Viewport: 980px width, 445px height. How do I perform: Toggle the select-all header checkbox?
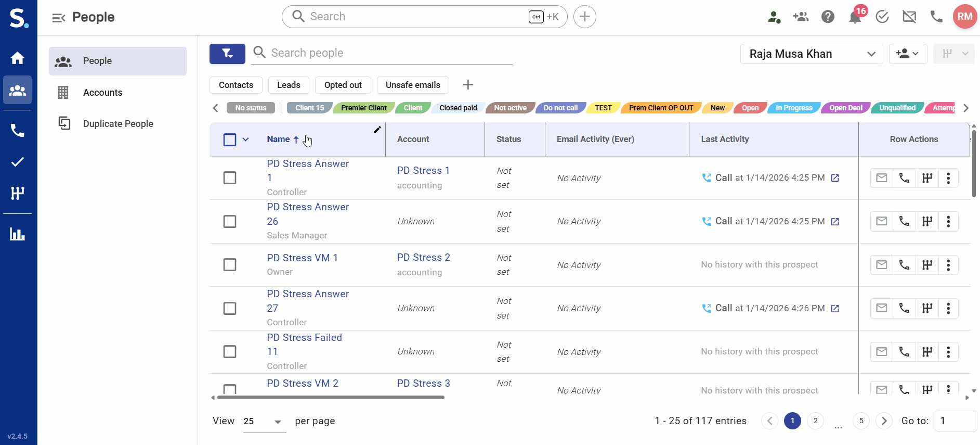(x=230, y=139)
